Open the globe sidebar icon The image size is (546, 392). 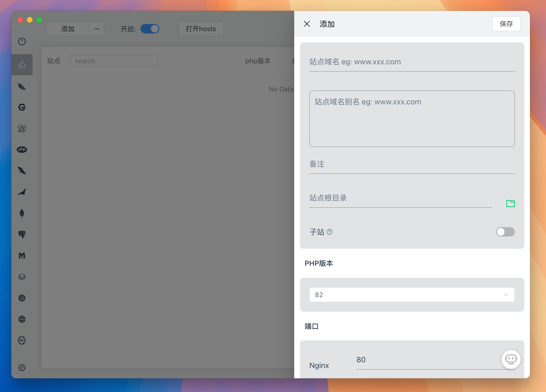click(x=22, y=319)
